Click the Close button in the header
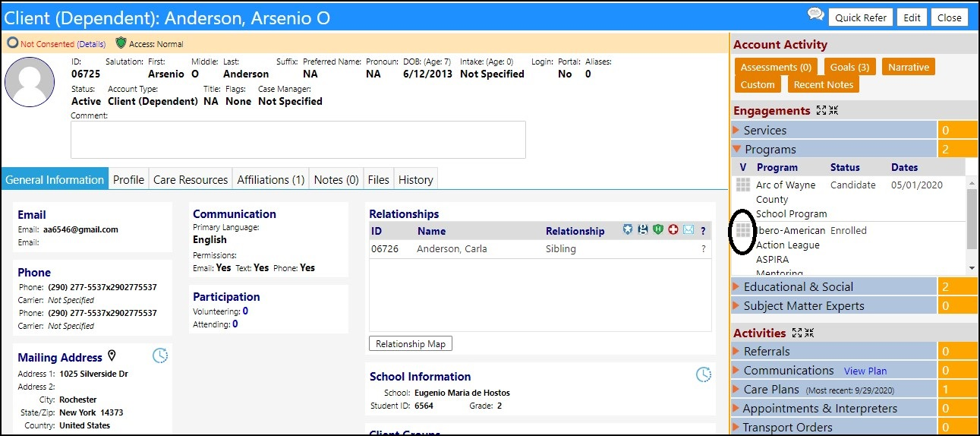 point(950,17)
